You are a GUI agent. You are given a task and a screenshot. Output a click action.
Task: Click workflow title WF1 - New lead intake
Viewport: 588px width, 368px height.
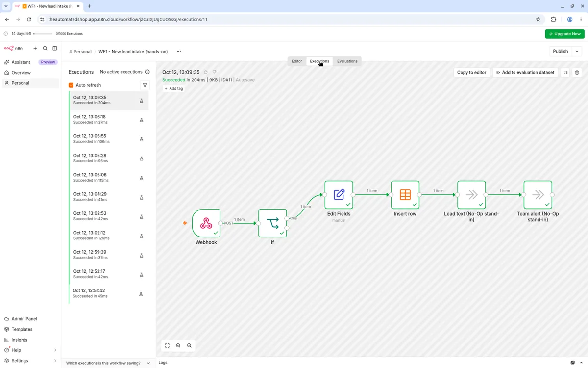[x=133, y=52]
